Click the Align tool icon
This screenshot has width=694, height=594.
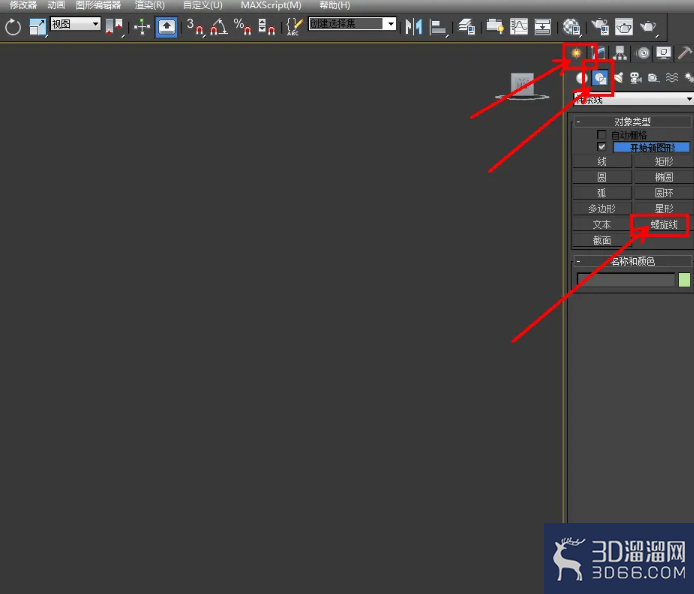[x=438, y=27]
